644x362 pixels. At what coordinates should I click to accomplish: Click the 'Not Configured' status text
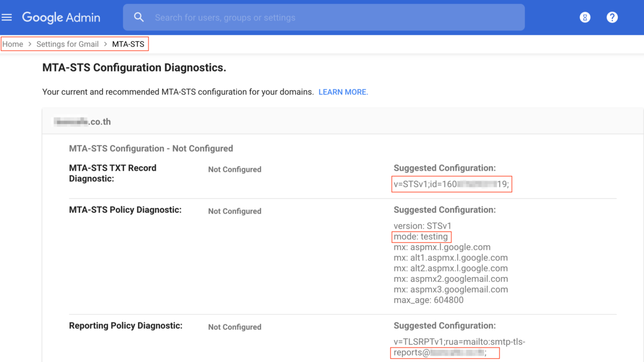[x=235, y=169]
